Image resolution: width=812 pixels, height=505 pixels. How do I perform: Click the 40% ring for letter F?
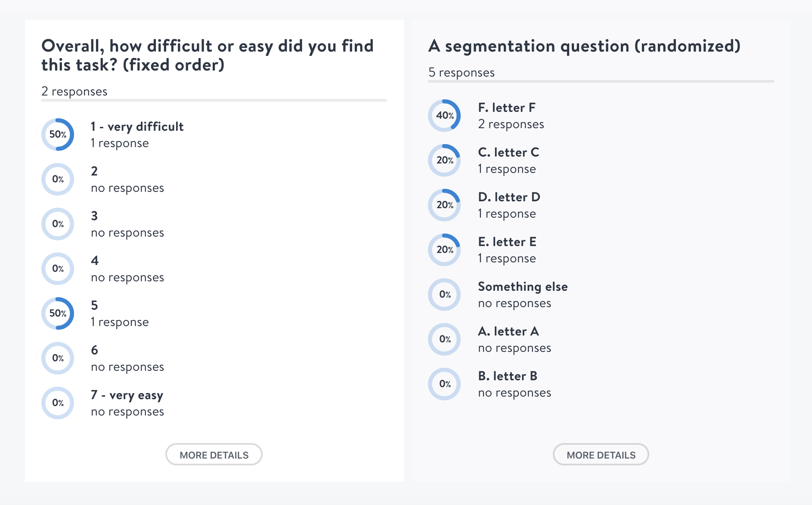coord(444,116)
